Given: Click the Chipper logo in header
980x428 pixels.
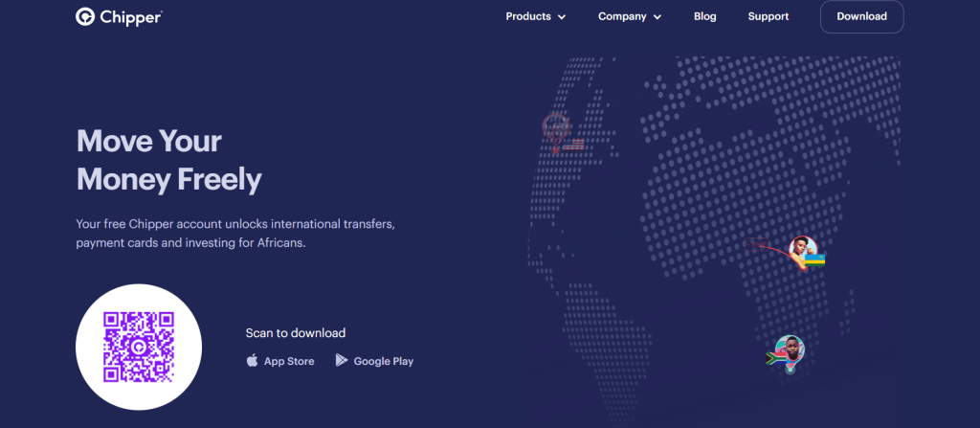Looking at the screenshot, I should pyautogui.click(x=119, y=17).
